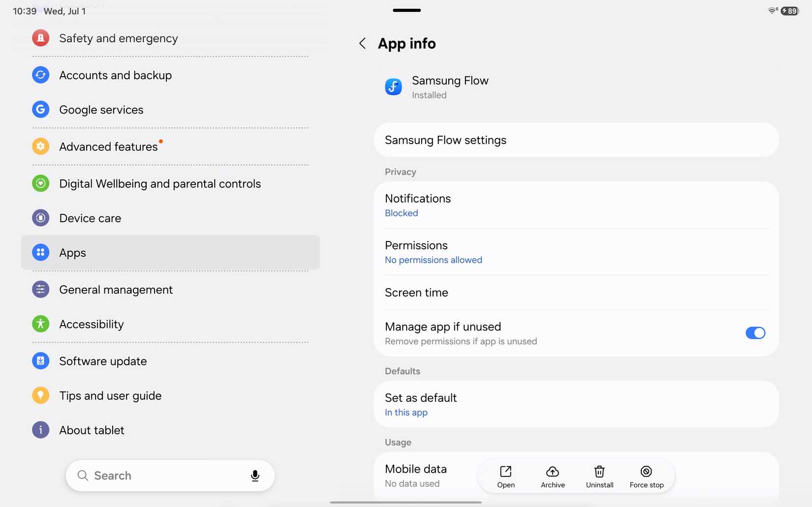Tap the General management sliders icon
Screen dimensions: 812x507
click(x=40, y=289)
